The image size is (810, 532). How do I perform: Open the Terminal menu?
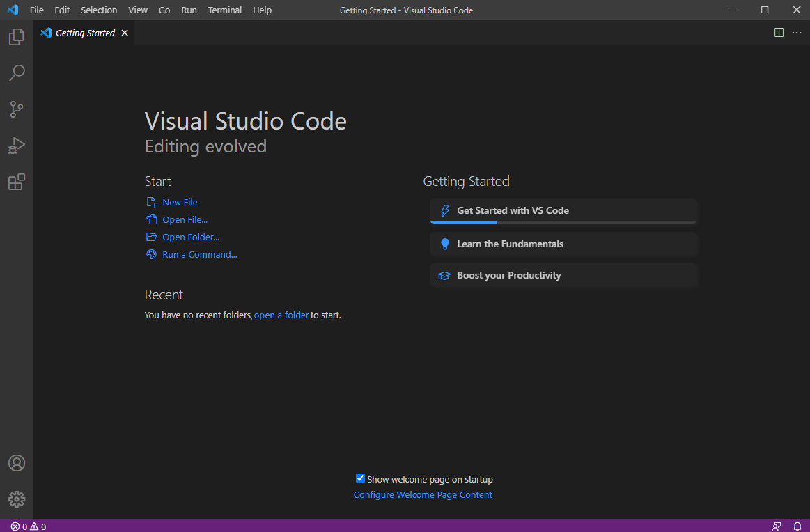224,10
